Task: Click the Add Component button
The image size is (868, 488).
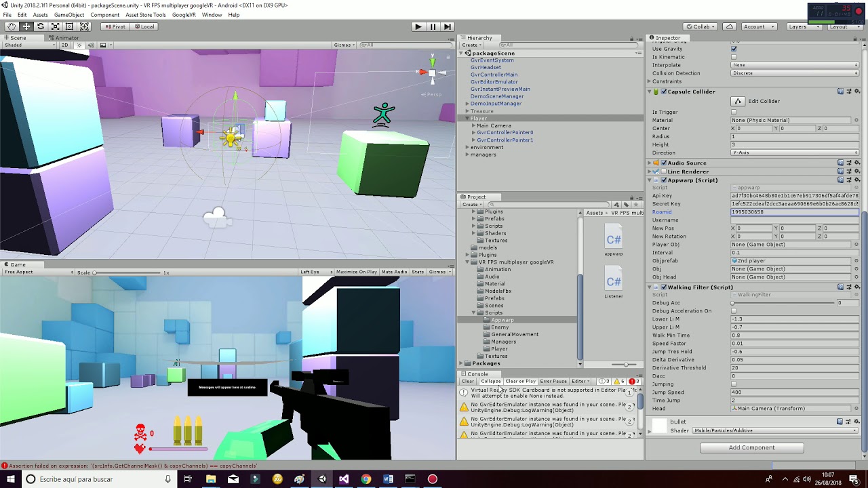Action: (752, 447)
